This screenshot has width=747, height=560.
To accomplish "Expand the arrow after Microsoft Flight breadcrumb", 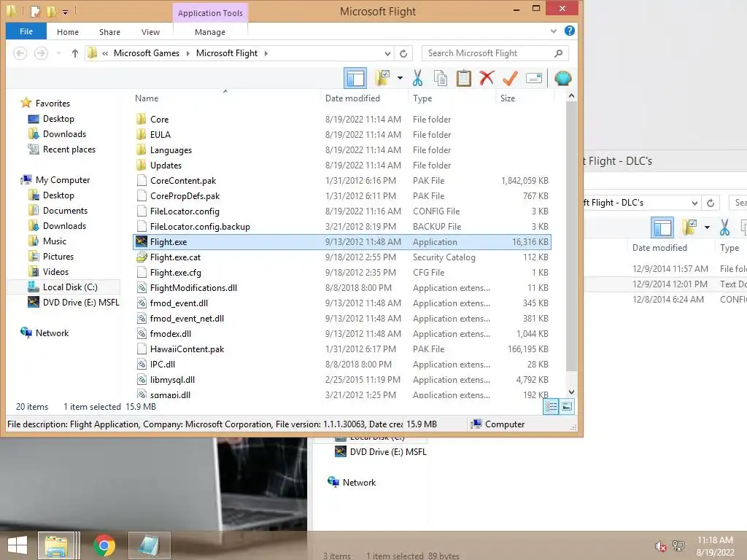I will coord(266,53).
